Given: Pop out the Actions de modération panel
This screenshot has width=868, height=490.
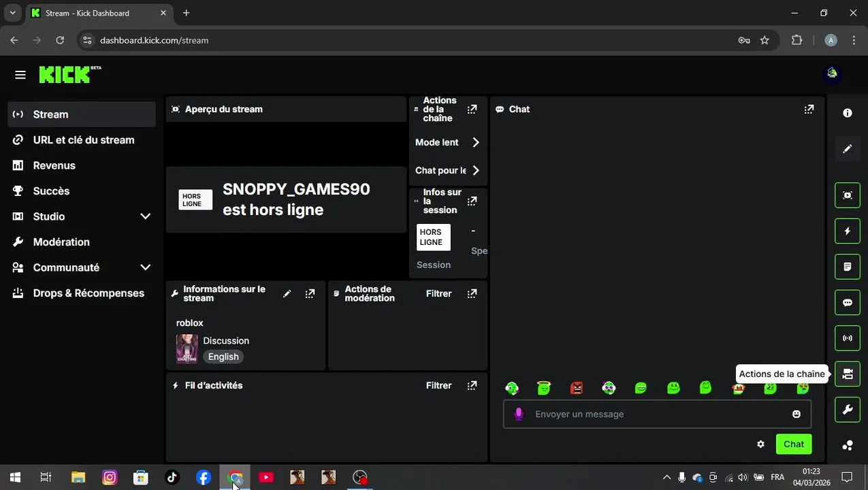Looking at the screenshot, I should (472, 293).
